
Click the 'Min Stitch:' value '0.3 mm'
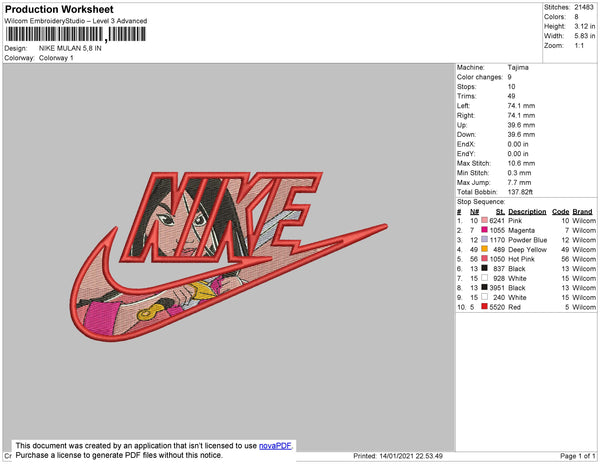pyautogui.click(x=519, y=173)
